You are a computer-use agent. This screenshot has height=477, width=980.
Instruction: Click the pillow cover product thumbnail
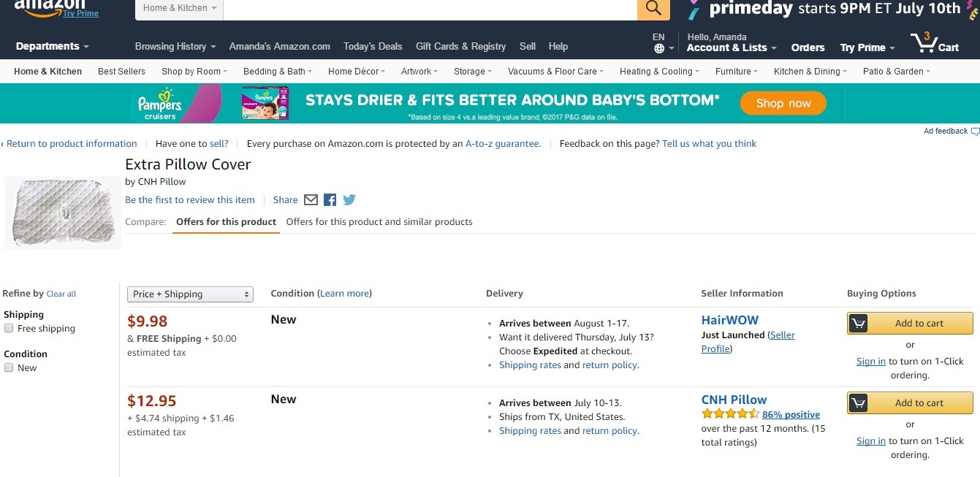pyautogui.click(x=63, y=213)
